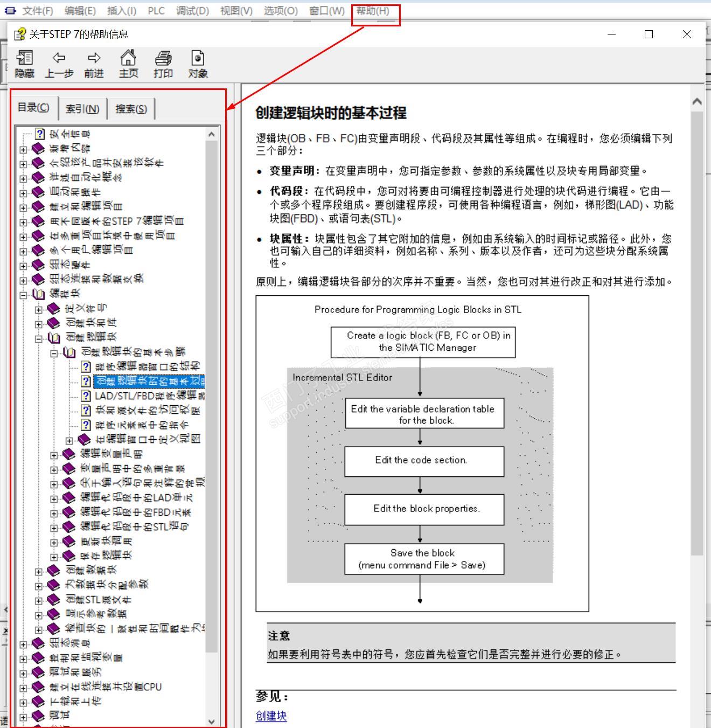
Task: Click the question-mark icon beside 安全信息
Action: (x=40, y=134)
